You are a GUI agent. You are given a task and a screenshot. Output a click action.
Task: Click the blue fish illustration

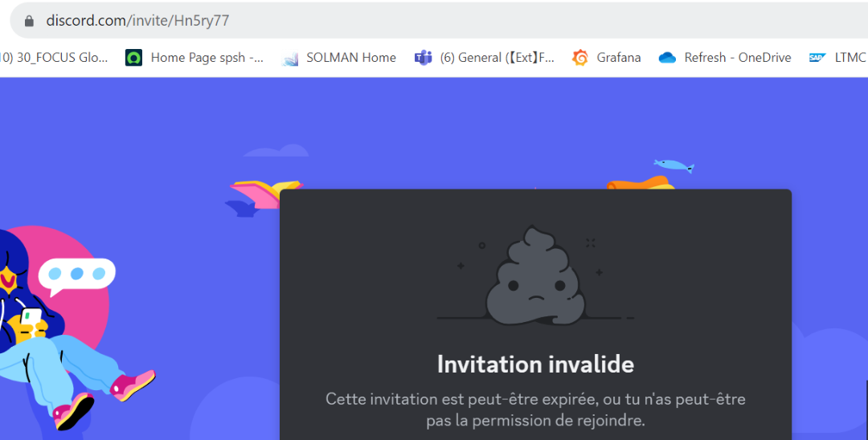(673, 165)
